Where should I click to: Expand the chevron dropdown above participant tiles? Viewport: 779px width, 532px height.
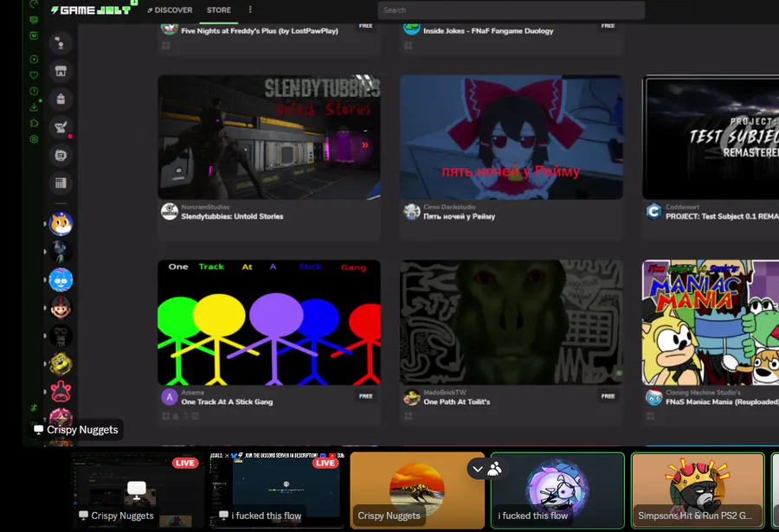point(478,469)
